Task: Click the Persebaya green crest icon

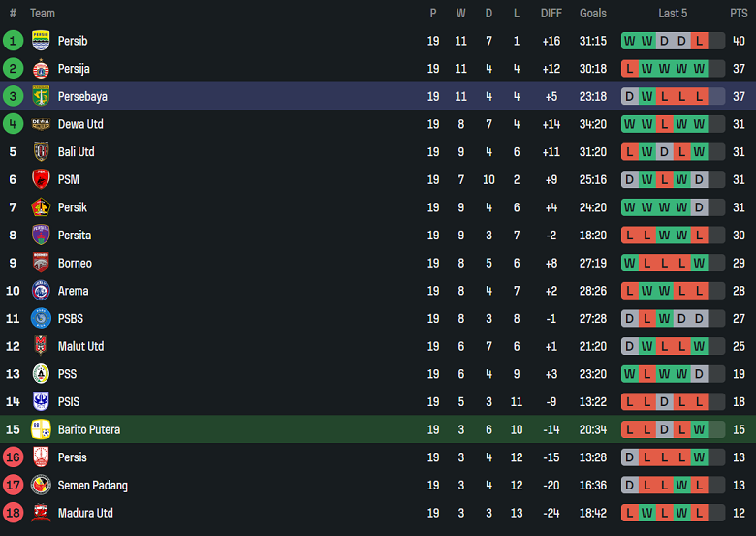Action: click(x=41, y=96)
